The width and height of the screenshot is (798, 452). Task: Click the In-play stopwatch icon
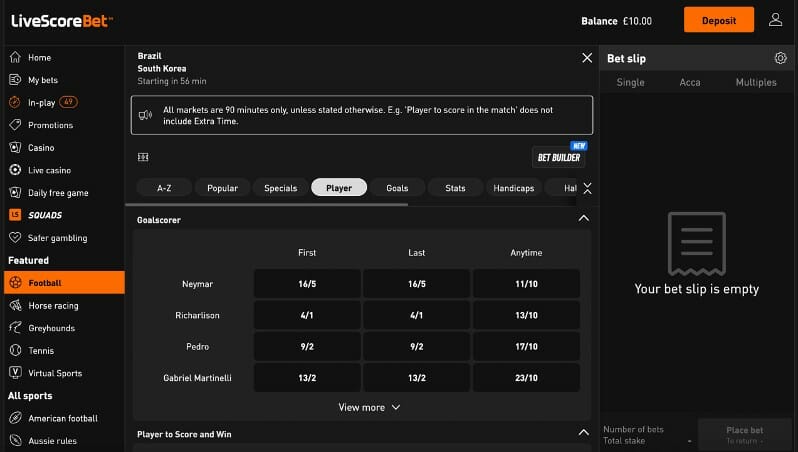(15, 102)
